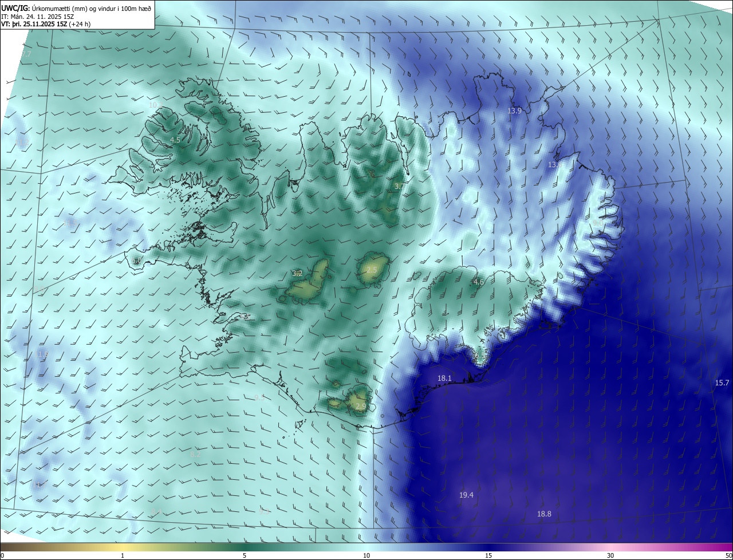Click the 50 tick on color scale

(728, 556)
